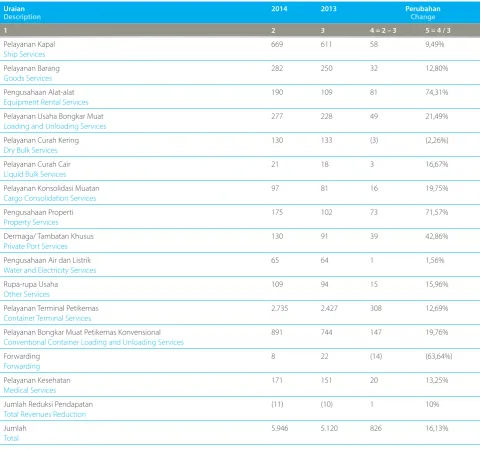This screenshot has height=450, width=480.
Task: Click 'Private Port Services' text
Action: coord(35,246)
